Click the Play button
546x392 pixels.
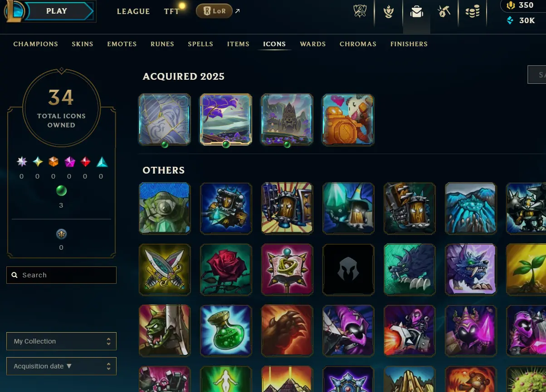point(57,11)
